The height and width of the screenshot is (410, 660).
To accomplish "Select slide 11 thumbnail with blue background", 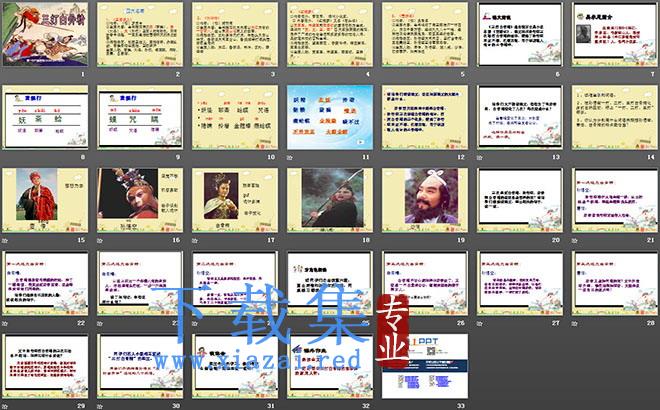I will click(330, 117).
